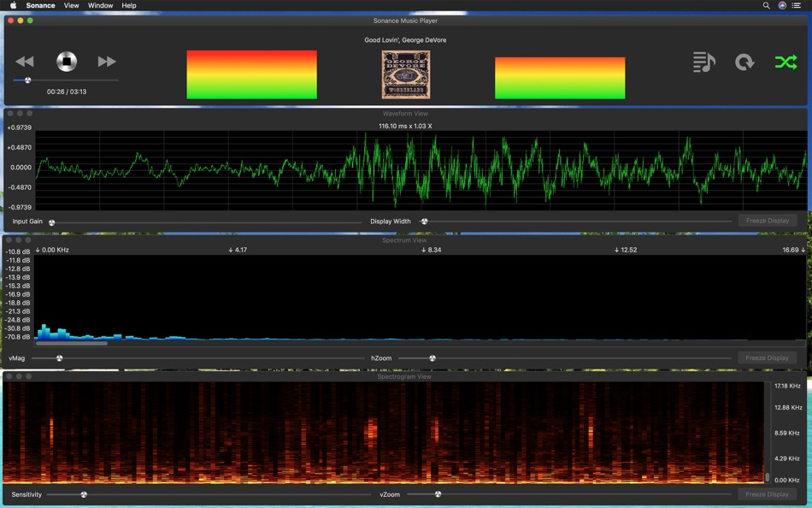Click the blue spectrum bars plot
The image size is (812, 508).
click(x=420, y=298)
